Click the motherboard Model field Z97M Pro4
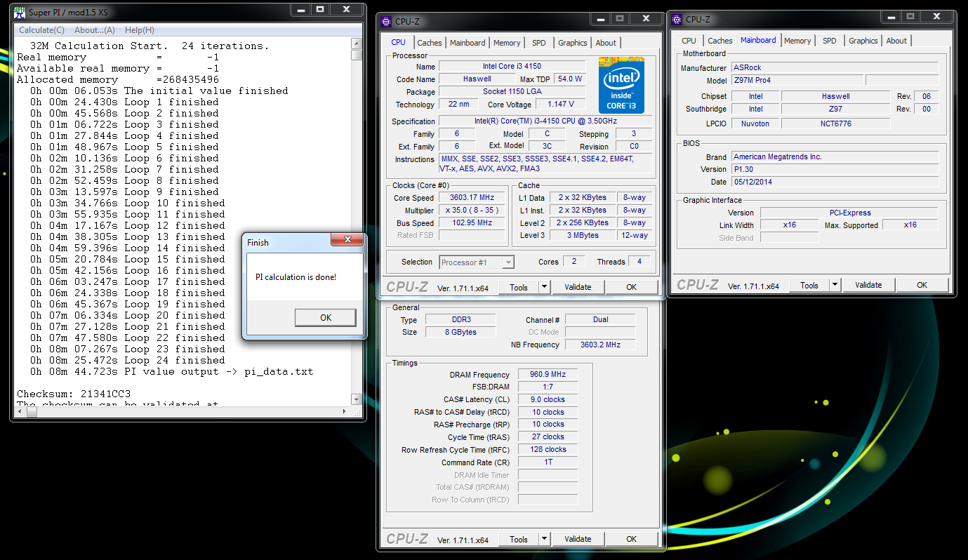 [797, 81]
